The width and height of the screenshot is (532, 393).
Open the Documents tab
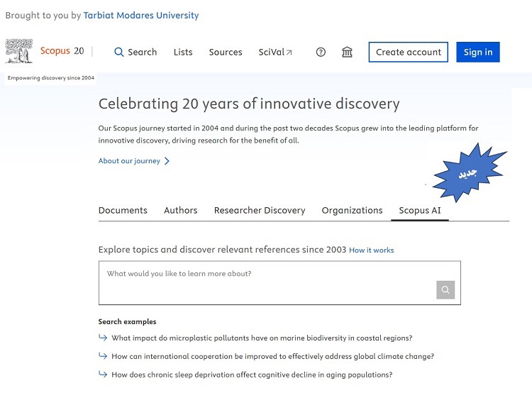[123, 210]
